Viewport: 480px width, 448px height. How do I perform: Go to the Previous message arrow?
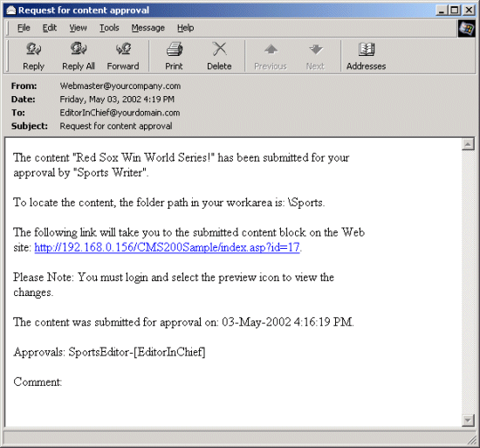pyautogui.click(x=271, y=56)
